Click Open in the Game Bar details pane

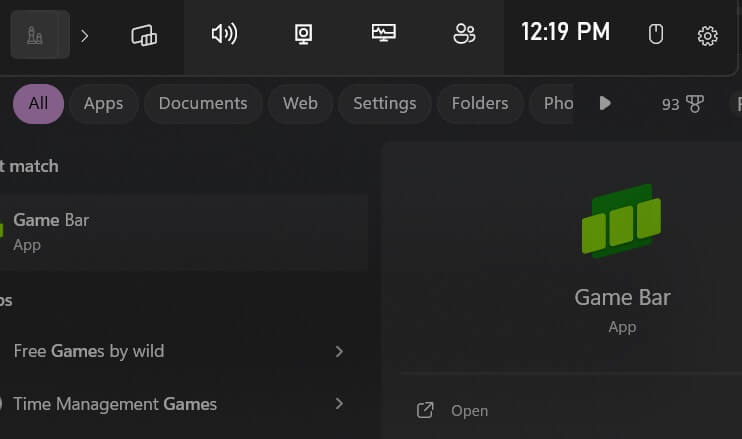[452, 411]
